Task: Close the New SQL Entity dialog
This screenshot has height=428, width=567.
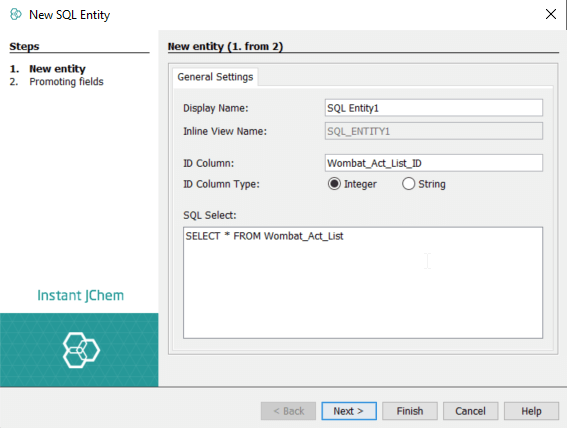Action: pos(551,14)
